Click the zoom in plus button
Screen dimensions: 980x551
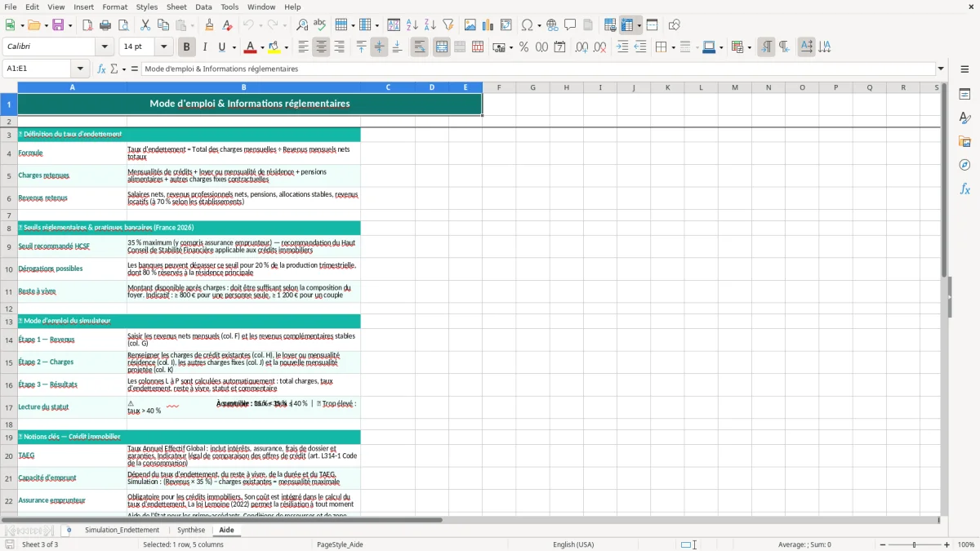[947, 544]
